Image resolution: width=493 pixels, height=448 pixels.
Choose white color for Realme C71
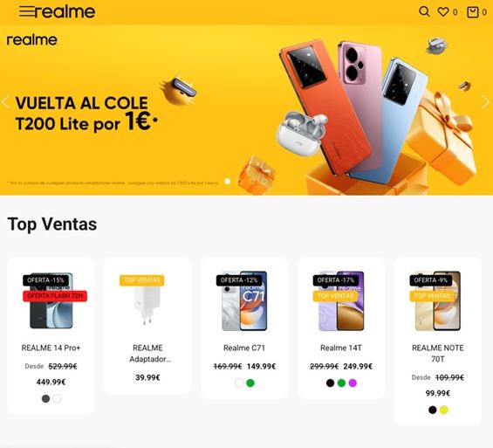(x=239, y=383)
